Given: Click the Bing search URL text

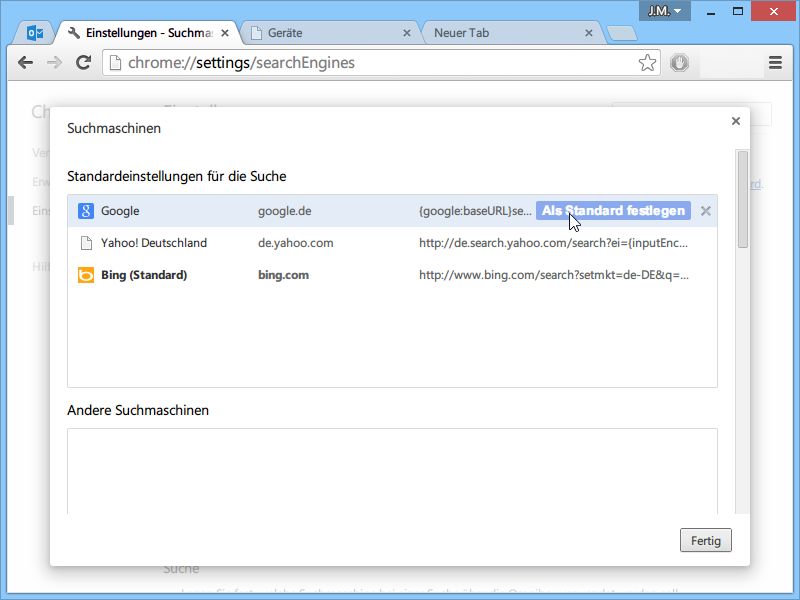Looking at the screenshot, I should pos(554,275).
